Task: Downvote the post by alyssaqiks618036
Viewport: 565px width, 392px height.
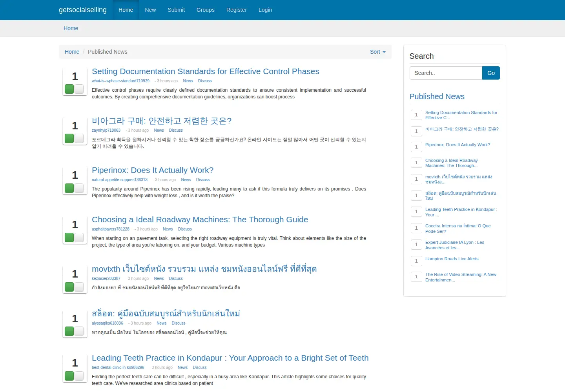Action: tap(79, 331)
